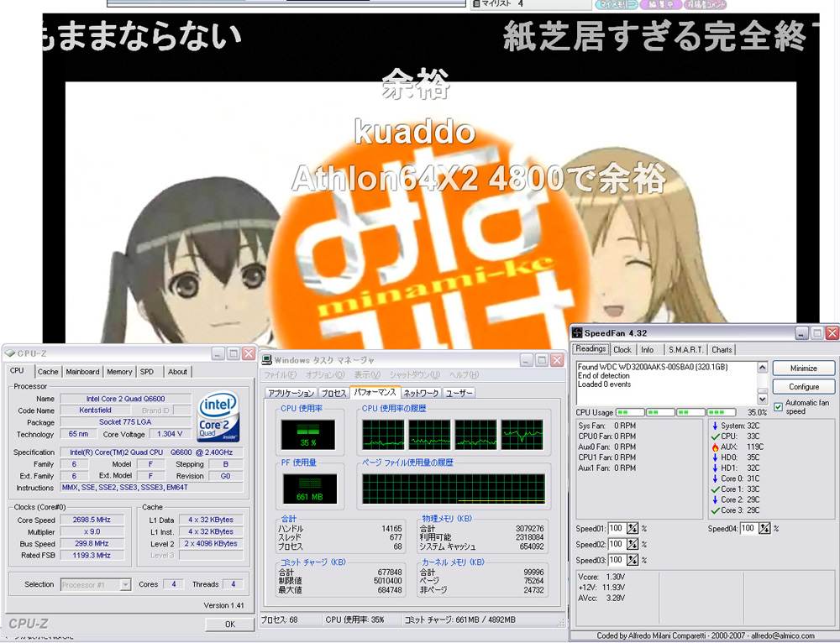Click the Configure button in SpeedFan
This screenshot has width=840, height=643.
point(804,386)
